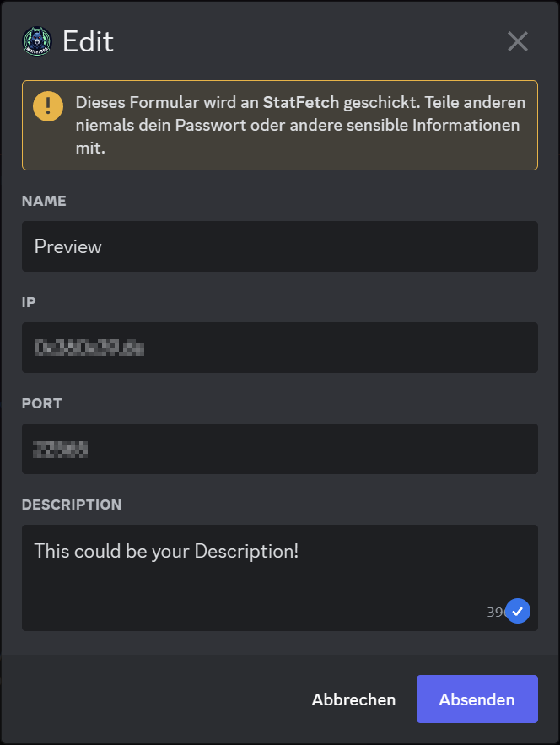Image resolution: width=560 pixels, height=745 pixels.
Task: Click the "This could be your Description!" text
Action: pos(167,551)
